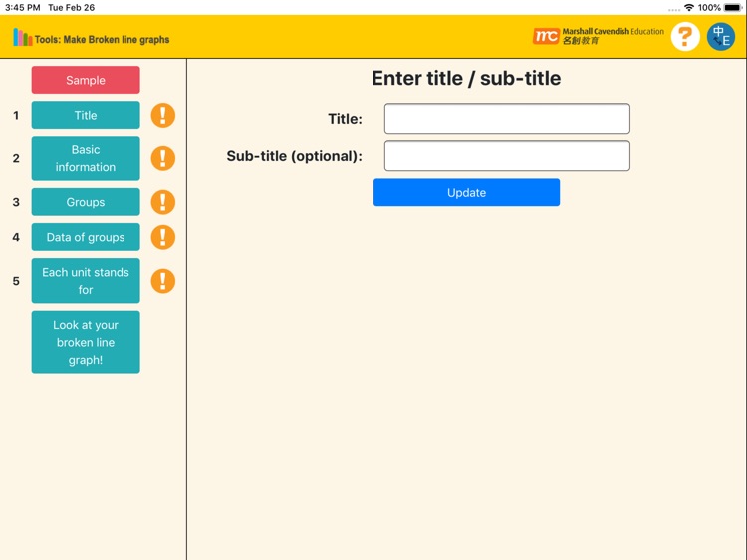Image resolution: width=747 pixels, height=560 pixels.
Task: Open the Sample graph
Action: pyautogui.click(x=86, y=80)
